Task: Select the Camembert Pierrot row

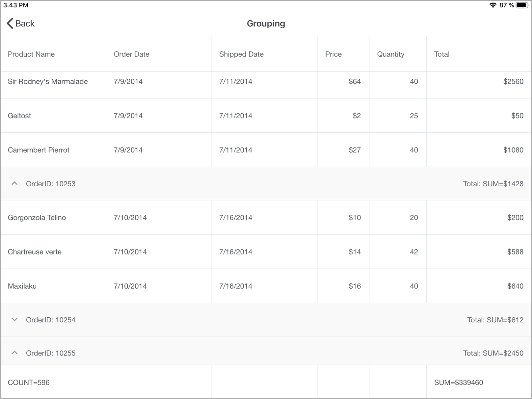Action: pyautogui.click(x=39, y=150)
